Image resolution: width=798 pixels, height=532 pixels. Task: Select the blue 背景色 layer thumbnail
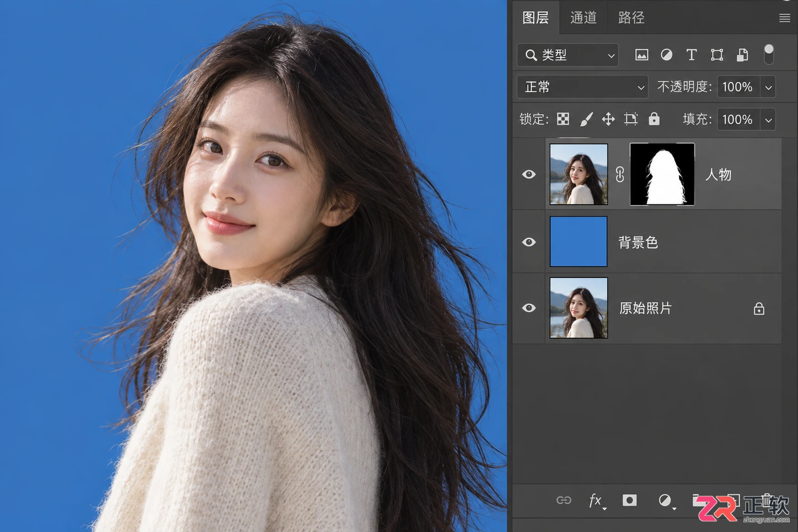click(x=579, y=242)
